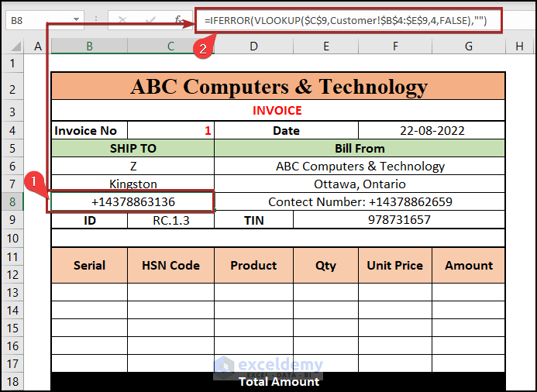Select the customer ID cell RC.1.3
Image resolution: width=537 pixels, height=392 pixels.
pos(170,220)
